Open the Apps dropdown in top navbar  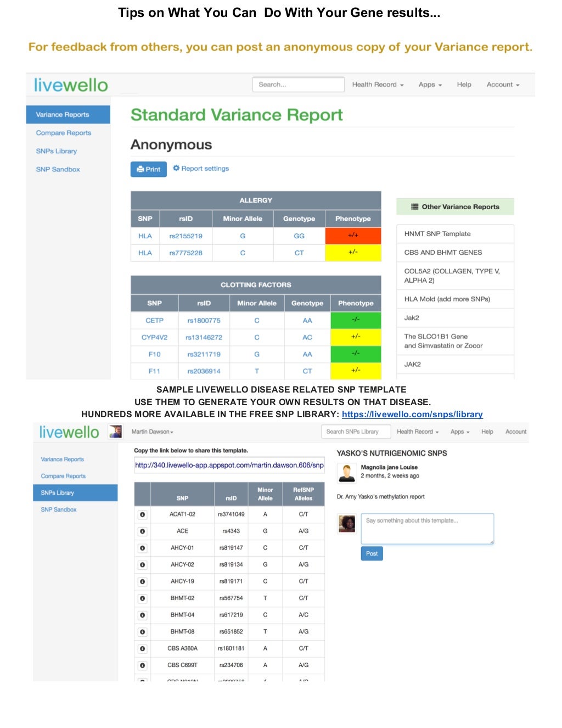tap(430, 85)
